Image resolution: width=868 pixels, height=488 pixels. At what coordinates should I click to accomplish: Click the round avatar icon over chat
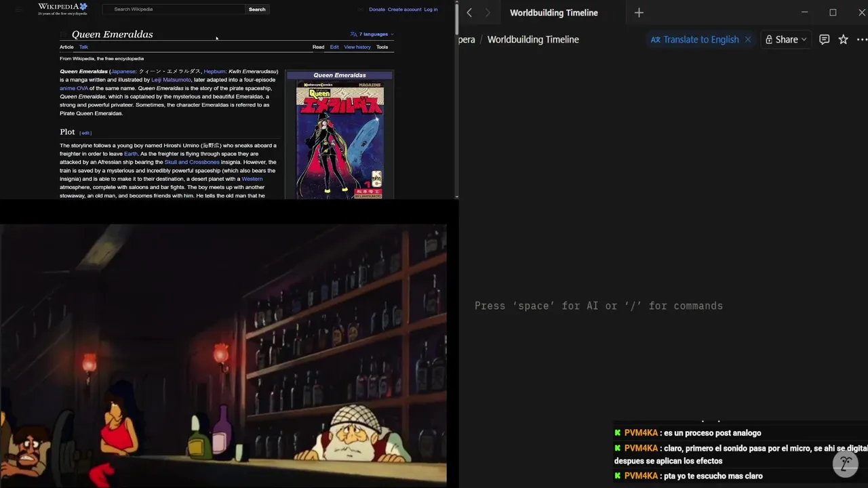click(845, 464)
